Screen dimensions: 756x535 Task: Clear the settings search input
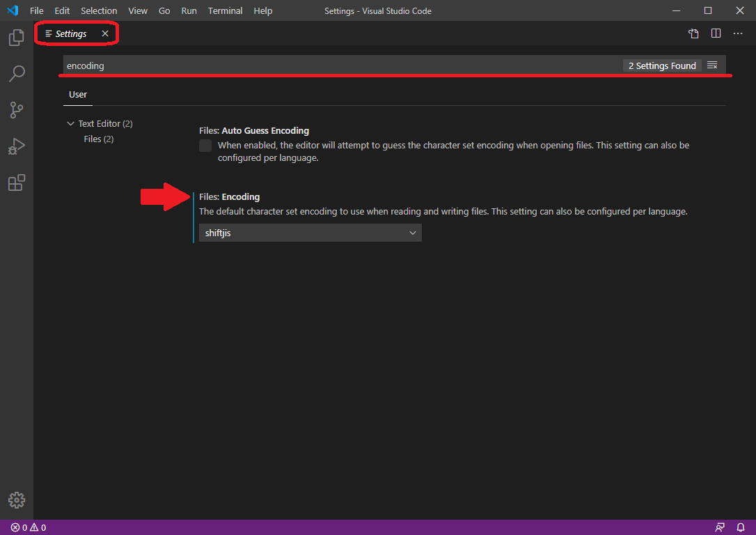tap(712, 65)
